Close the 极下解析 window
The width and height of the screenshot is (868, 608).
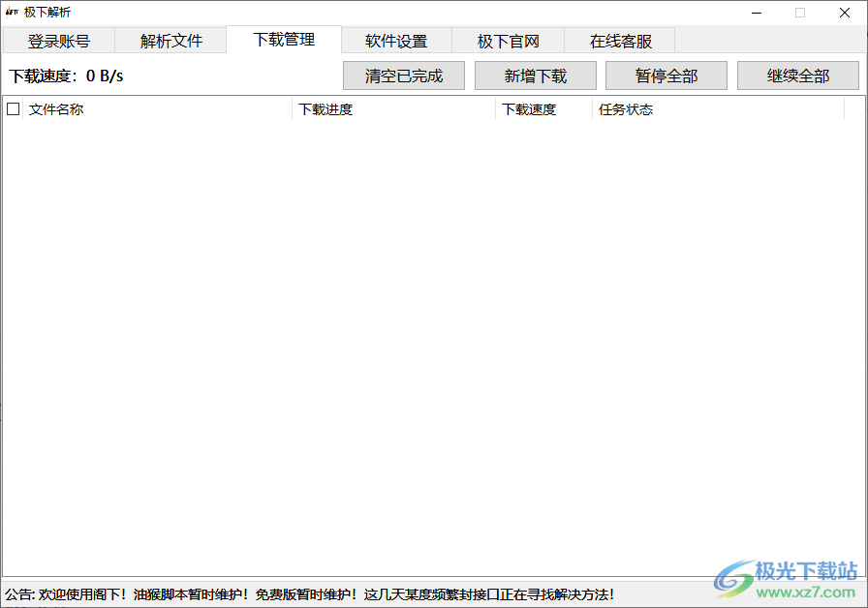pos(844,13)
